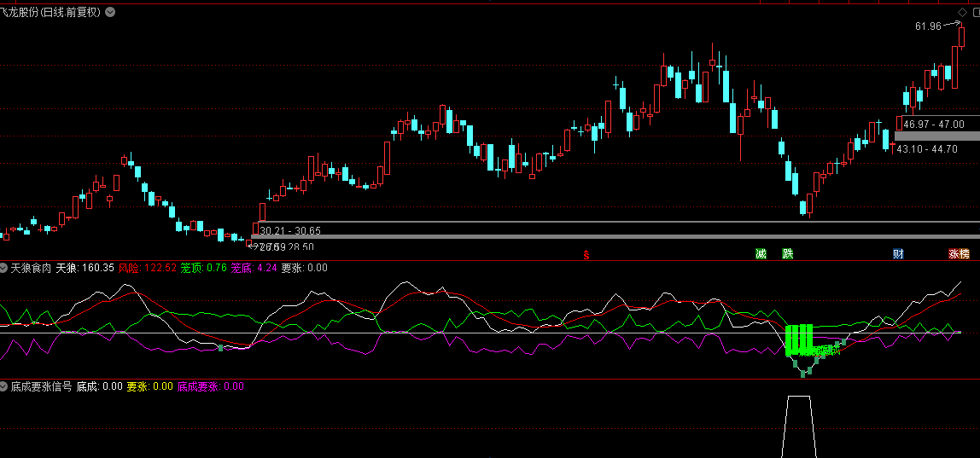980x458 pixels.
Task: Click the 30.21 - 30.65 gap label
Action: (x=290, y=231)
